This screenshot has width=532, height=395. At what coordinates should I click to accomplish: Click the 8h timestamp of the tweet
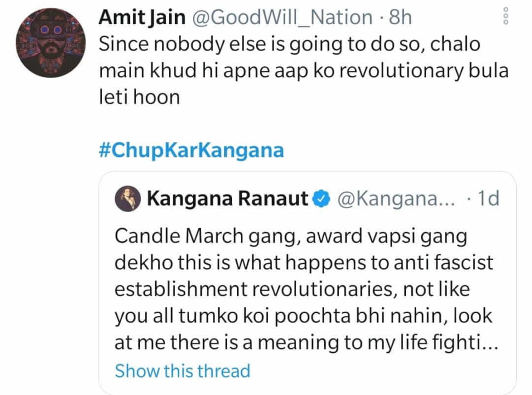400,18
